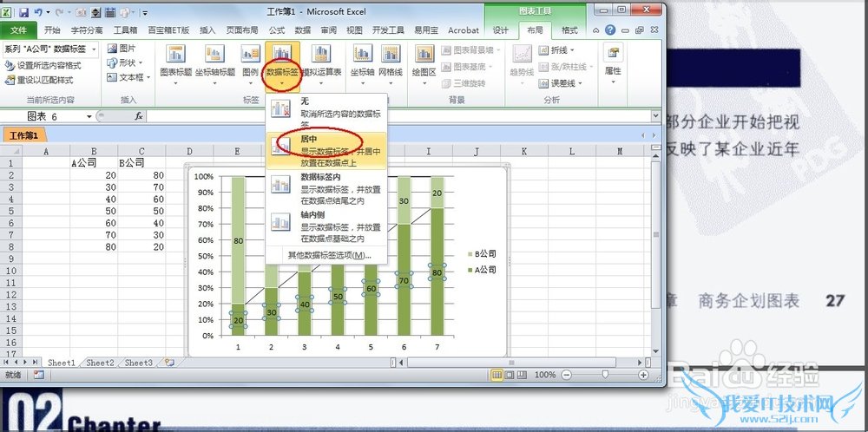Open the Gridlines (网格线) options

(x=391, y=60)
